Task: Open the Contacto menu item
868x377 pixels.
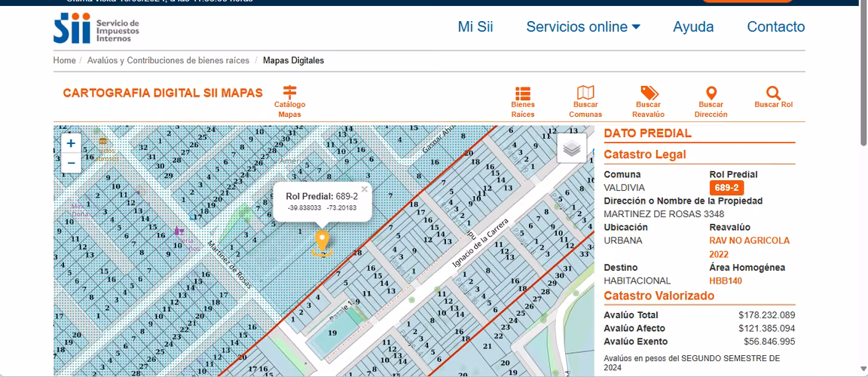Action: coord(775,26)
